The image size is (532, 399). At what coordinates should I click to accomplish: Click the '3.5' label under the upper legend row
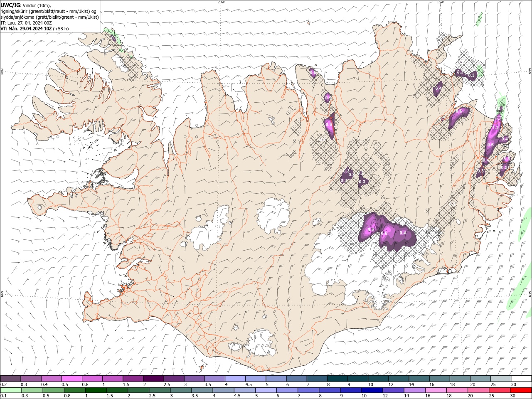click(x=208, y=384)
